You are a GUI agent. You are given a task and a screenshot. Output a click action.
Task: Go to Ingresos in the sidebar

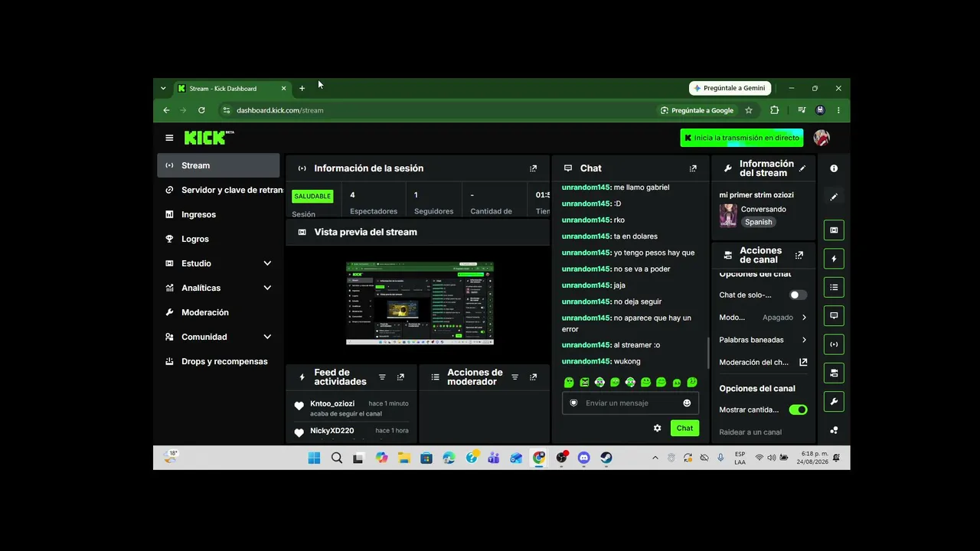tap(218, 214)
